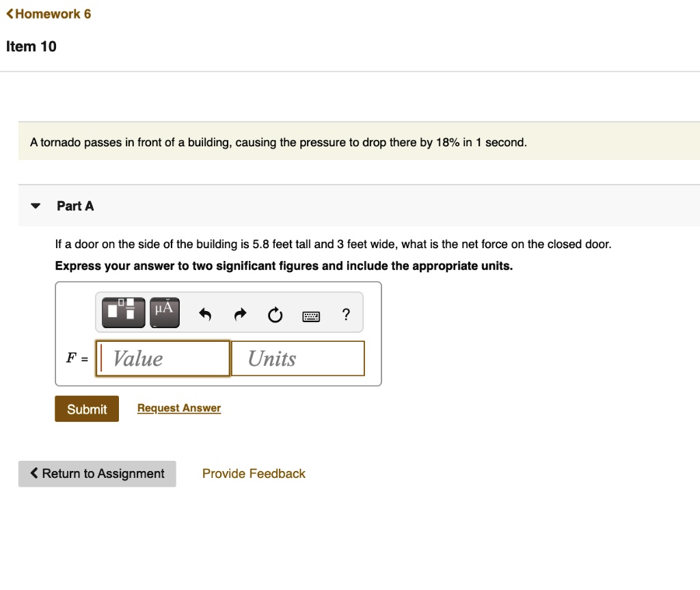Reset the answer field

pyautogui.click(x=275, y=315)
